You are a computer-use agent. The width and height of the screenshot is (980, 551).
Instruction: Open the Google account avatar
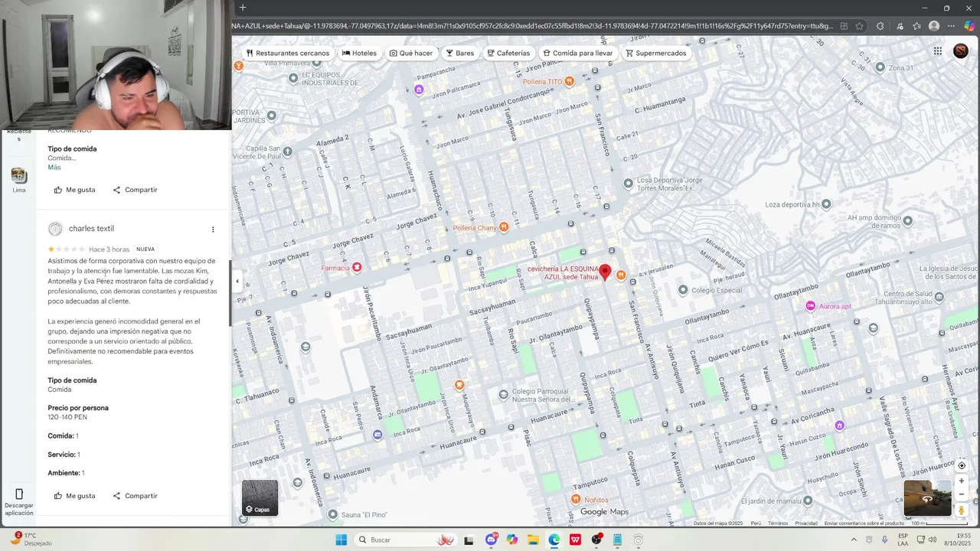coord(961,51)
